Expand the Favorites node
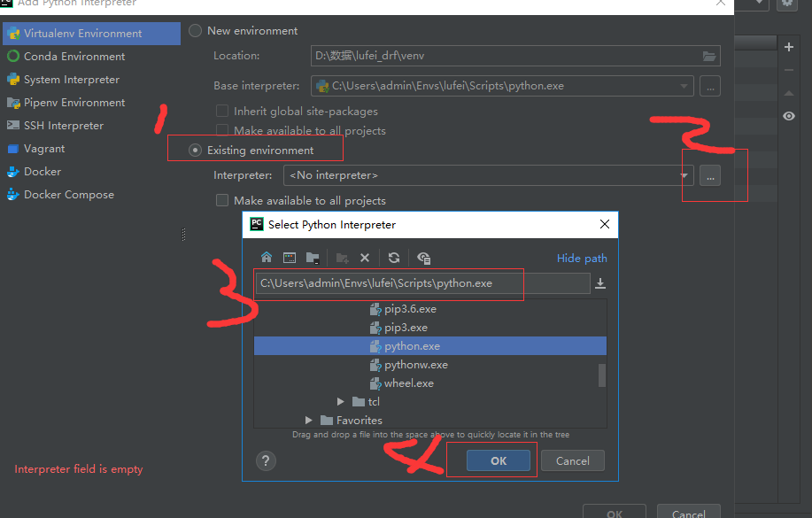This screenshot has width=812, height=518. (309, 420)
